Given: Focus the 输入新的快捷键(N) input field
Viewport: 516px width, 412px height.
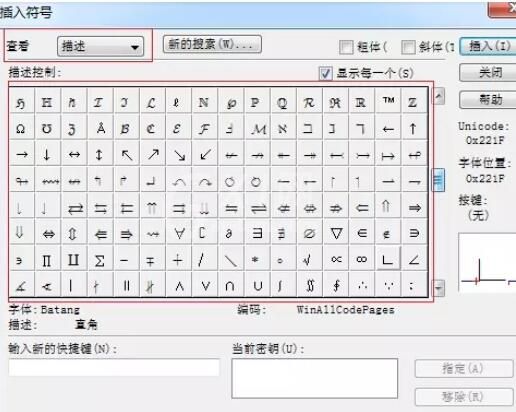Looking at the screenshot, I should [114, 367].
